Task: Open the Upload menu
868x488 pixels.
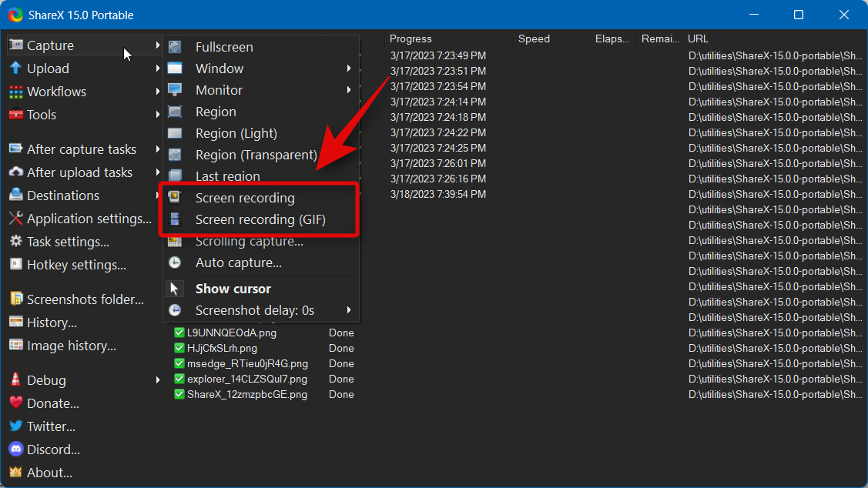Action: pos(48,69)
